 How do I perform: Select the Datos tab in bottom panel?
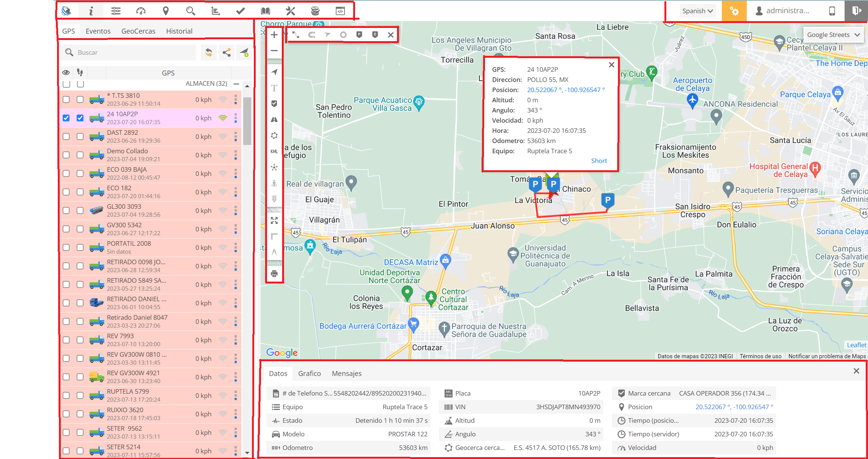point(278,373)
